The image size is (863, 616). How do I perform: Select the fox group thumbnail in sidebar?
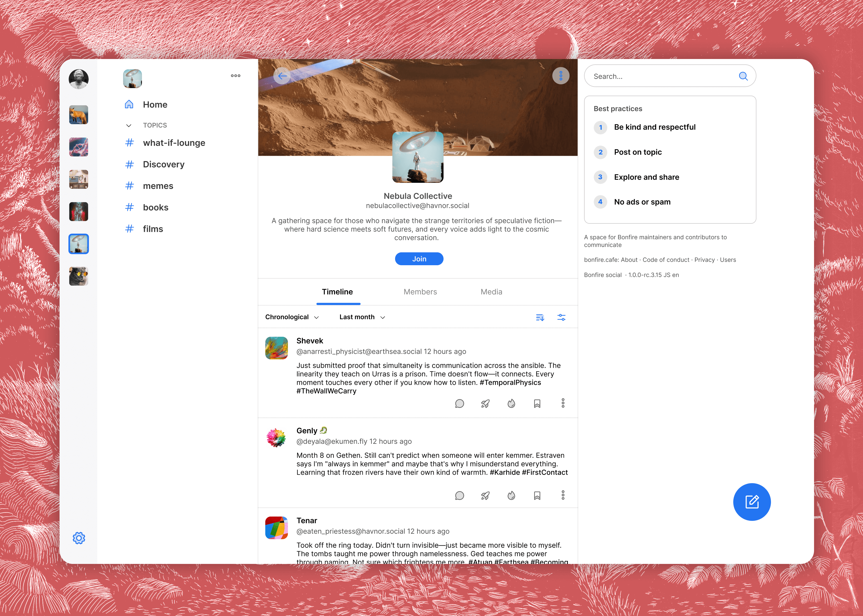tap(78, 115)
